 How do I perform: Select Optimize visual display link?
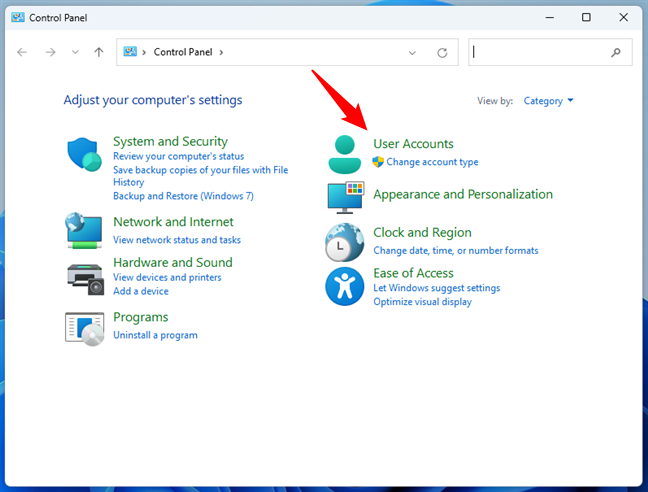(422, 302)
